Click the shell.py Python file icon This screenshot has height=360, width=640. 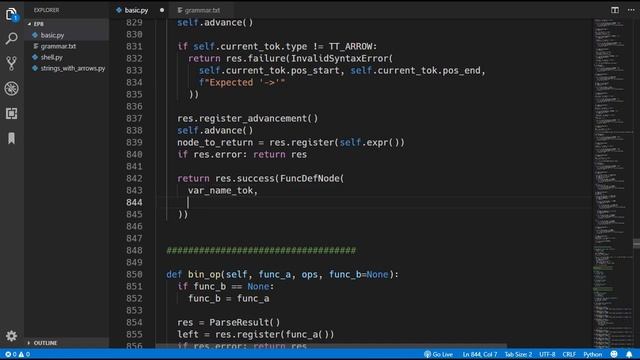pos(35,57)
